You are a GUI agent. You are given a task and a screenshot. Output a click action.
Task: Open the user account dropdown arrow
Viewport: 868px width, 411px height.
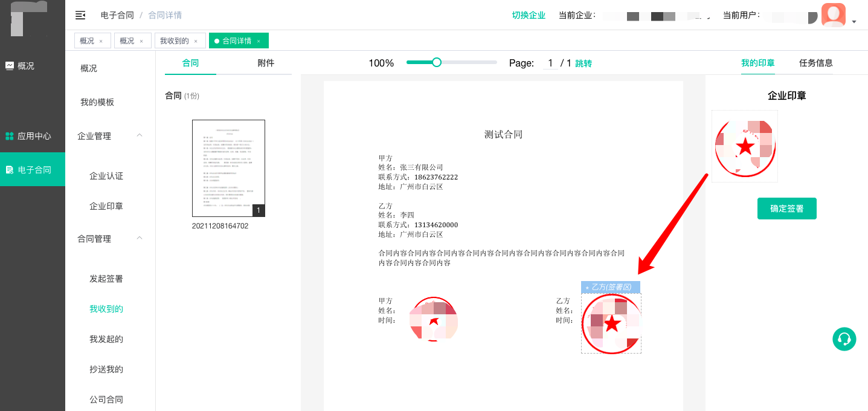(x=854, y=22)
